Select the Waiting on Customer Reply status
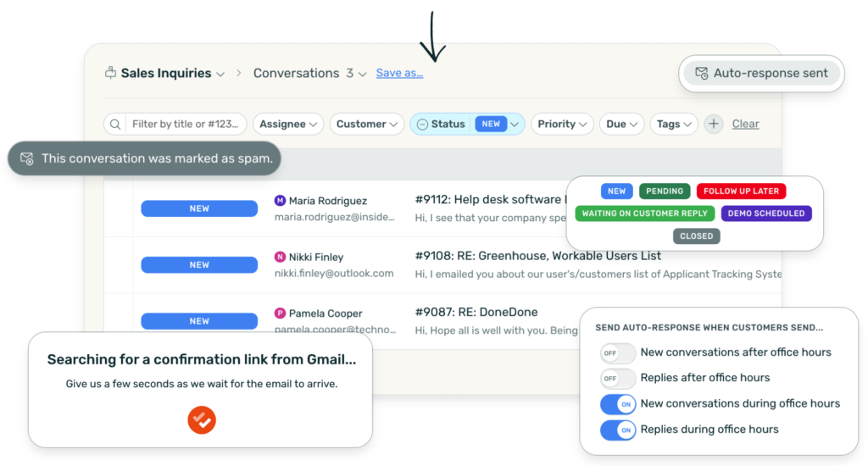Screen dimensions: 868x466 pyautogui.click(x=644, y=214)
